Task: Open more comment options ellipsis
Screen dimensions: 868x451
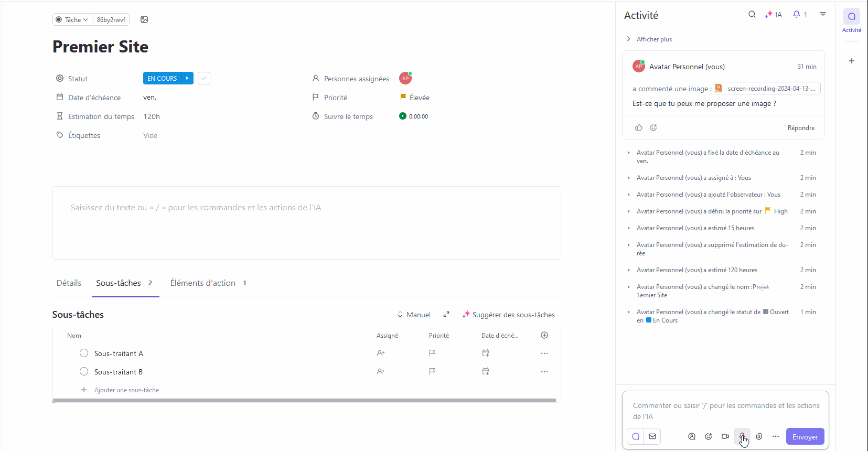Action: (776, 436)
